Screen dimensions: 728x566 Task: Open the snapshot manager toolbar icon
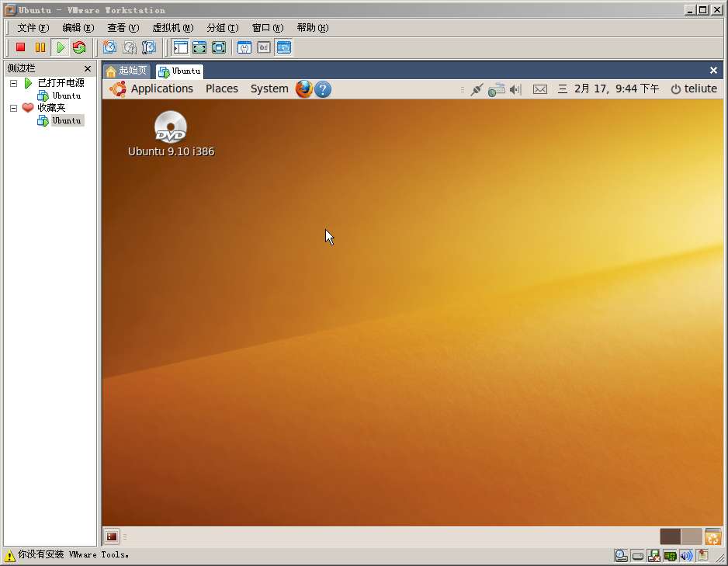click(x=149, y=47)
